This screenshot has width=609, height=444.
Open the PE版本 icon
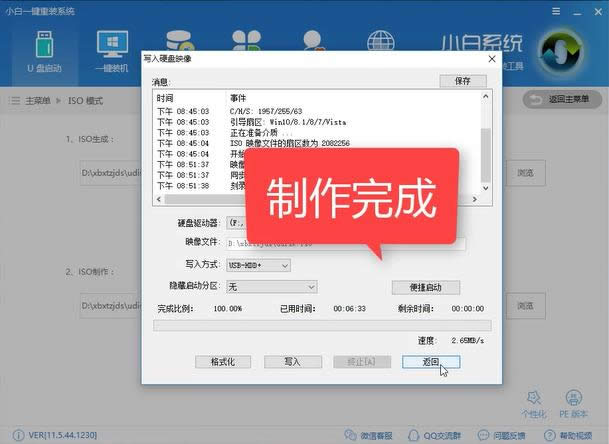coord(573,404)
